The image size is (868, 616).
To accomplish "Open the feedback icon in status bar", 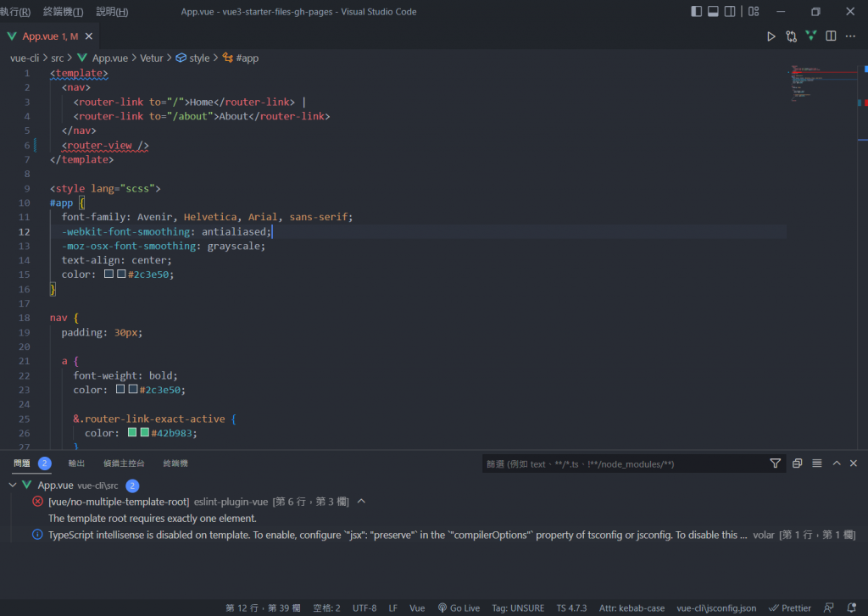I will coord(829,608).
